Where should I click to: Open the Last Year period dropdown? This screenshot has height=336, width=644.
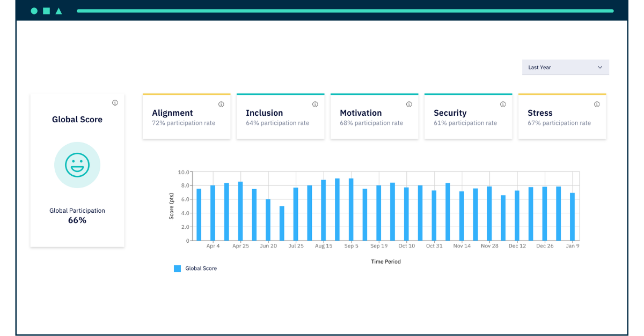click(566, 68)
